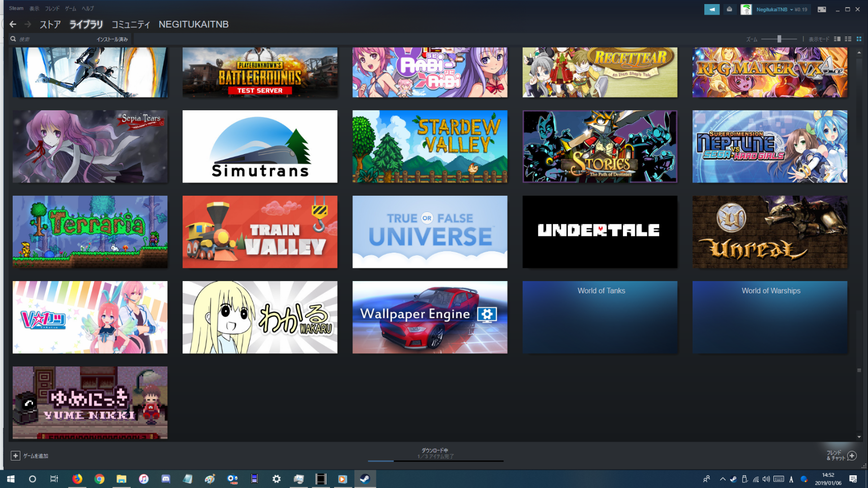Switch to detail view mode

click(x=837, y=39)
